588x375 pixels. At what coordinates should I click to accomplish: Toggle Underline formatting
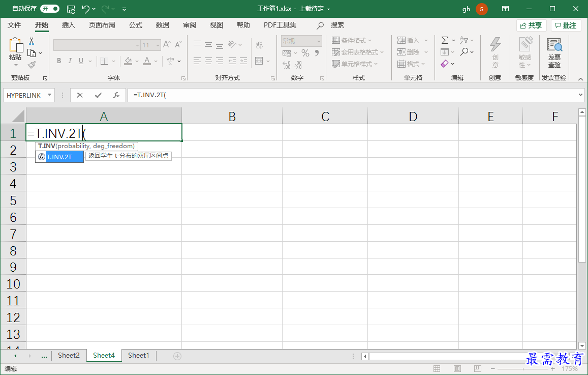pyautogui.click(x=81, y=61)
